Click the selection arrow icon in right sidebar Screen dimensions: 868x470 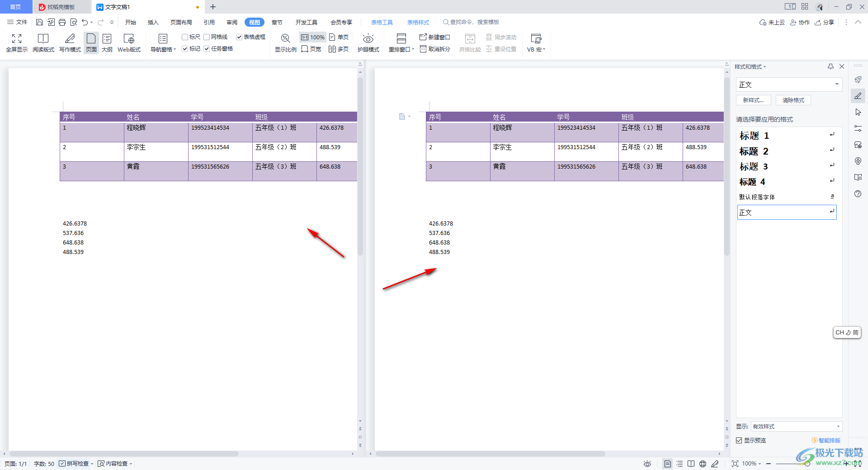(858, 112)
